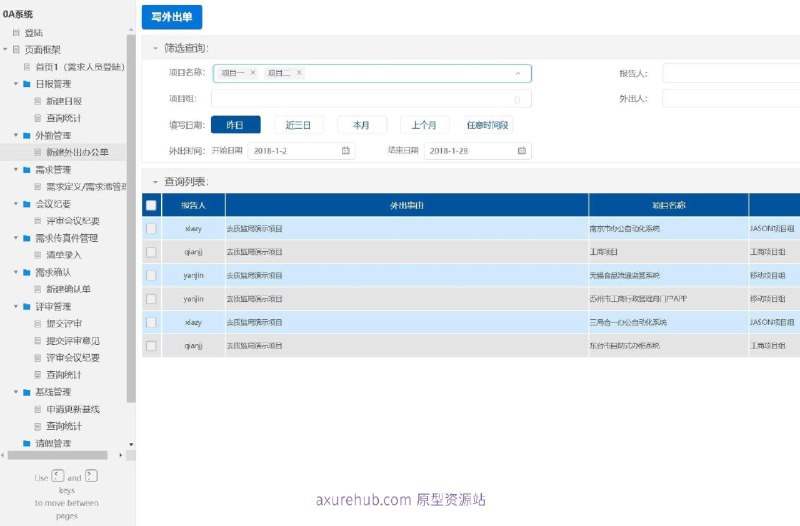Screen dimensions: 800x526
Task: Click the 写外出单 button
Action: [172, 17]
